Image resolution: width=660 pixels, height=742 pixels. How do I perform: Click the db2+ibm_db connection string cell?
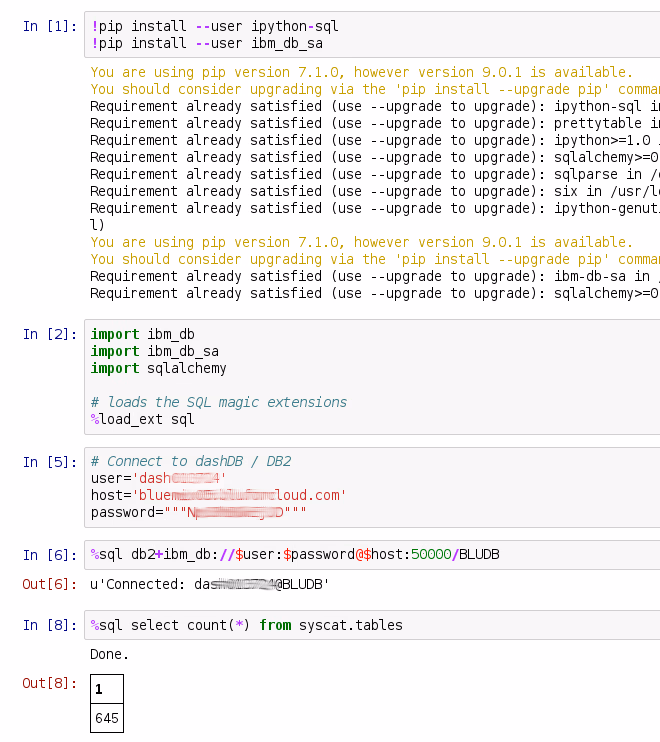tap(295, 554)
